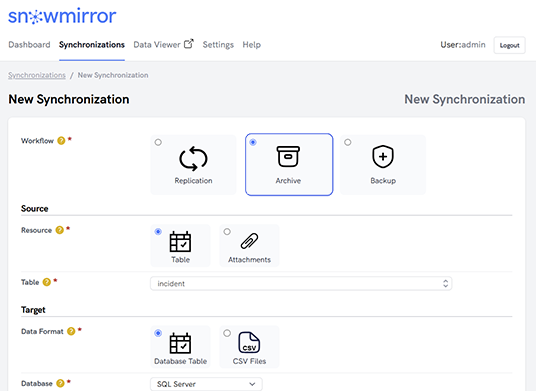Follow the Synchronizations breadcrumb link

(37, 75)
